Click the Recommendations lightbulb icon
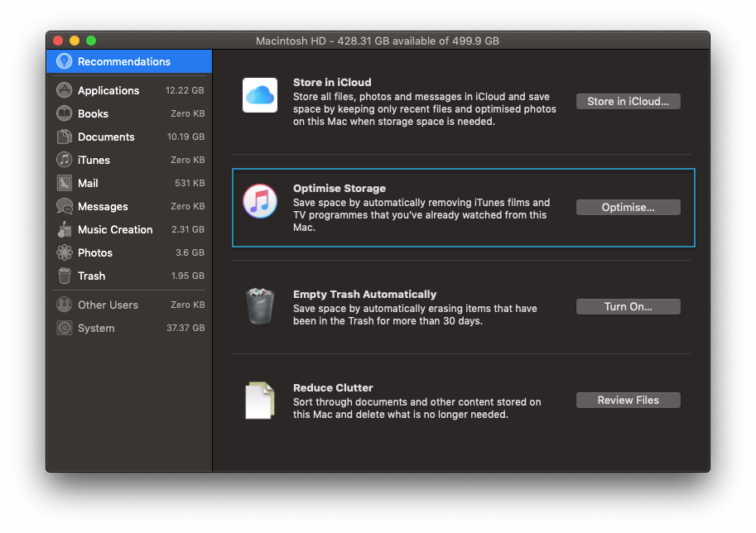 (x=64, y=61)
